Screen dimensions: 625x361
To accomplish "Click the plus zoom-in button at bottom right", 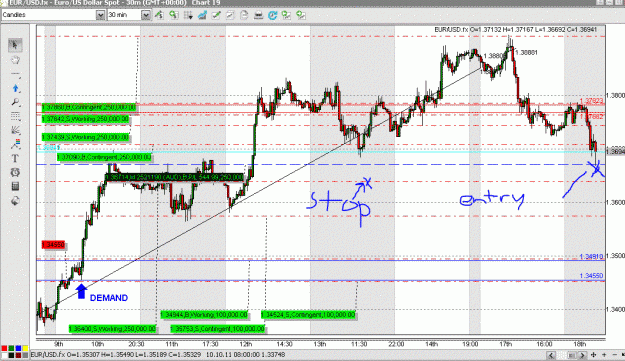I will [604, 355].
